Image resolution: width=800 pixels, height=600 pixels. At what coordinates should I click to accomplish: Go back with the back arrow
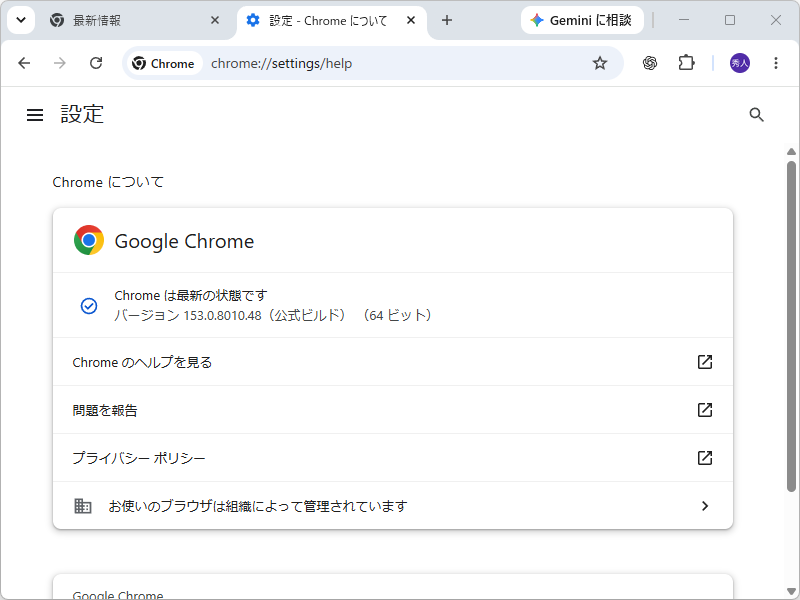[x=24, y=63]
